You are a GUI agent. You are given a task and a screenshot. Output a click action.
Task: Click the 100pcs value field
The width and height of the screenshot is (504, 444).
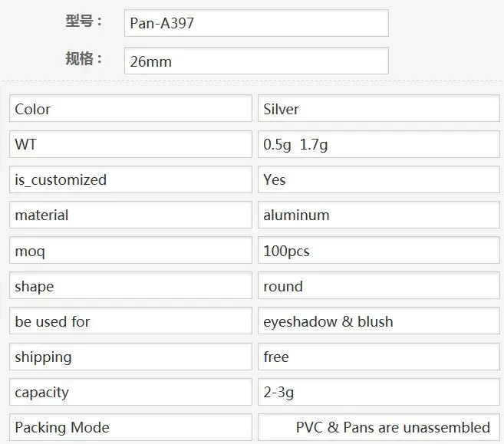[379, 251]
